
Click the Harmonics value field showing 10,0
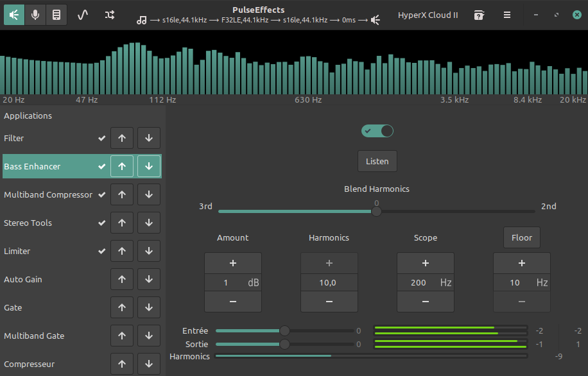(x=329, y=283)
